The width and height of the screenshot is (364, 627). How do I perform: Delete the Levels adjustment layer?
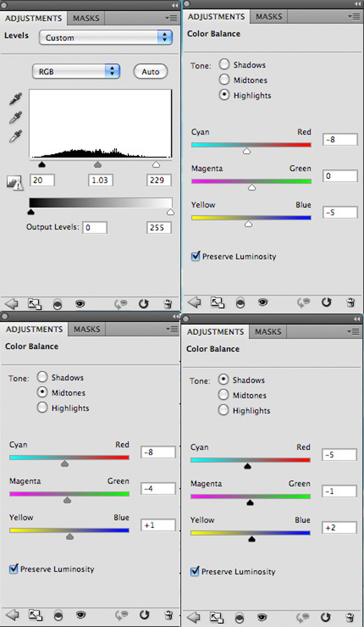click(x=168, y=304)
